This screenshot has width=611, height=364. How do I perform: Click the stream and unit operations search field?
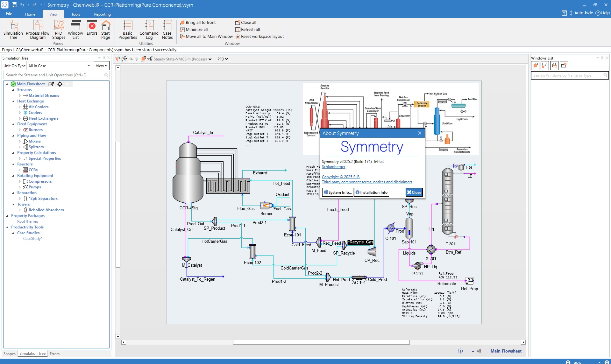(x=54, y=75)
